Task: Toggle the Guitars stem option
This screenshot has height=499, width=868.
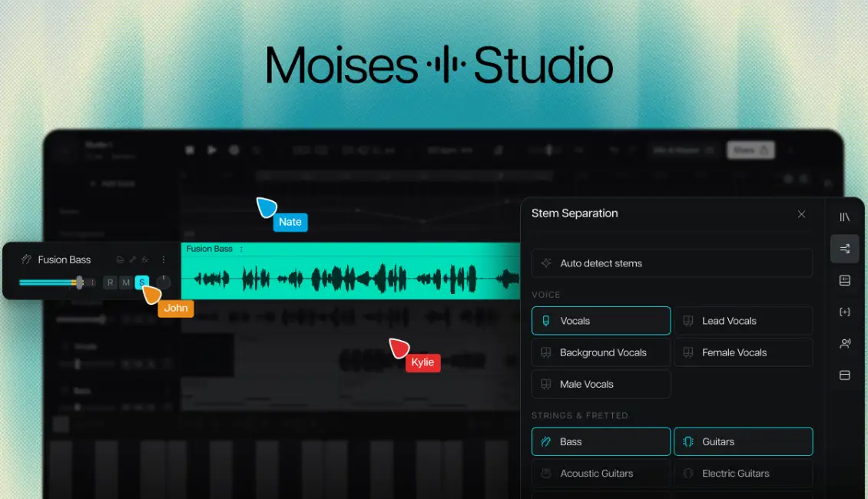Action: coord(743,441)
